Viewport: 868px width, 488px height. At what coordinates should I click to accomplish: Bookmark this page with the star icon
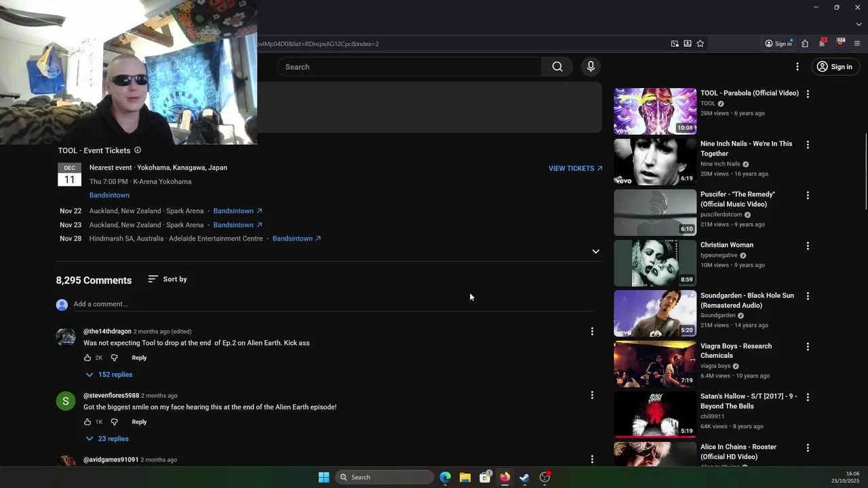701,43
